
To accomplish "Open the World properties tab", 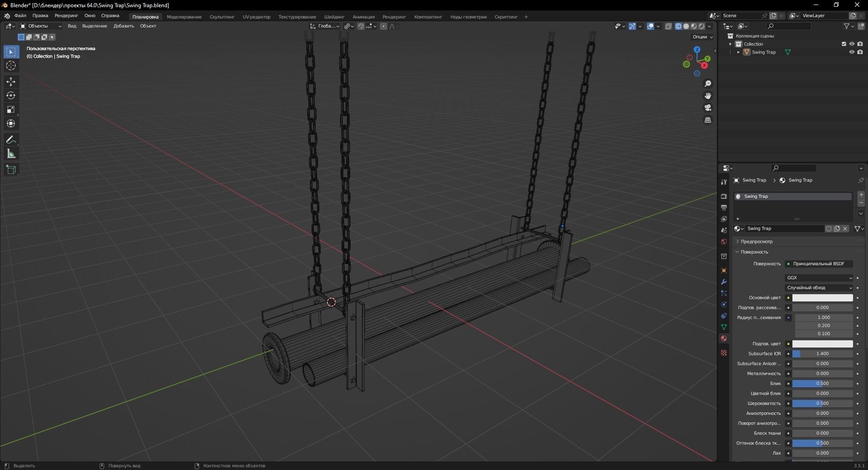I will [724, 242].
